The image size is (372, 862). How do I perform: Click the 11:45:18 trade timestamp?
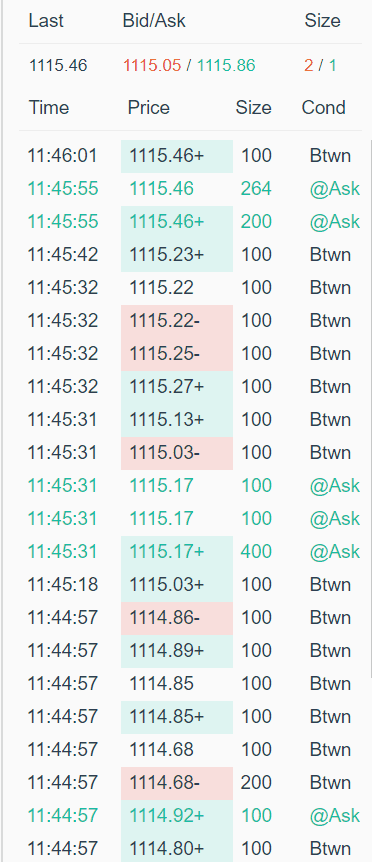point(63,585)
